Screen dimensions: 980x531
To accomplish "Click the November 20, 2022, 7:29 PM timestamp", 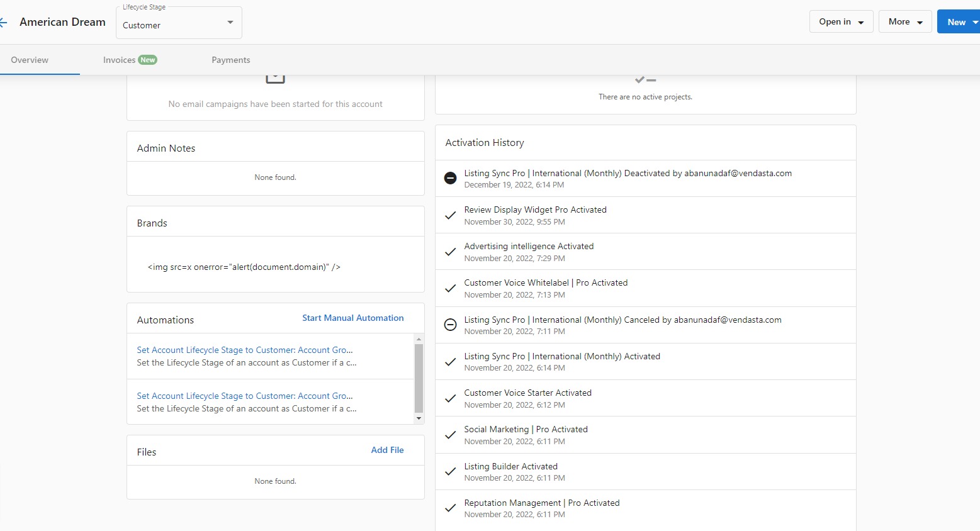I will coord(515,259).
